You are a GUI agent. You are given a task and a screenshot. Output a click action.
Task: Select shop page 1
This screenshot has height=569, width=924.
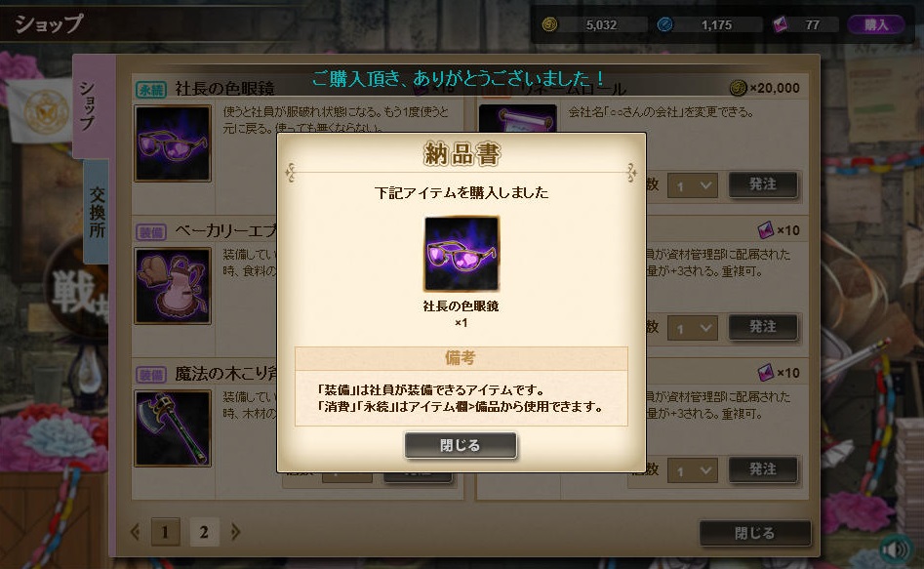165,533
